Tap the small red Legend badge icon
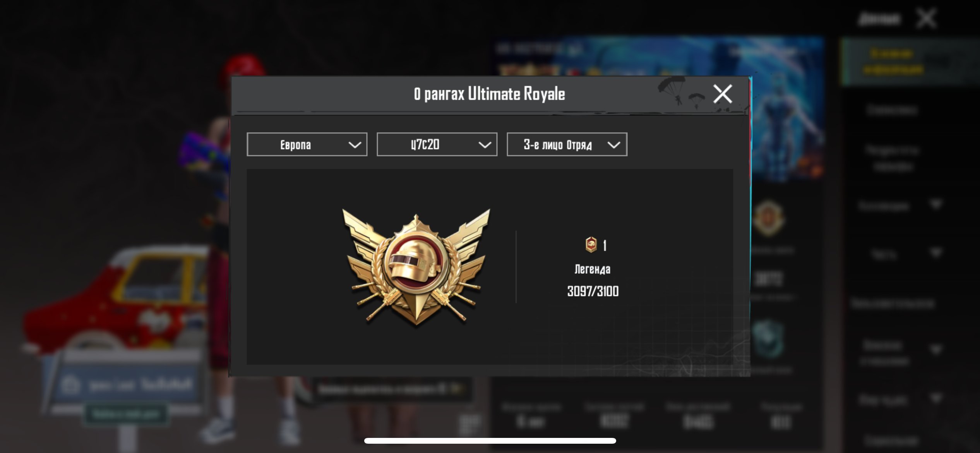 click(x=591, y=245)
